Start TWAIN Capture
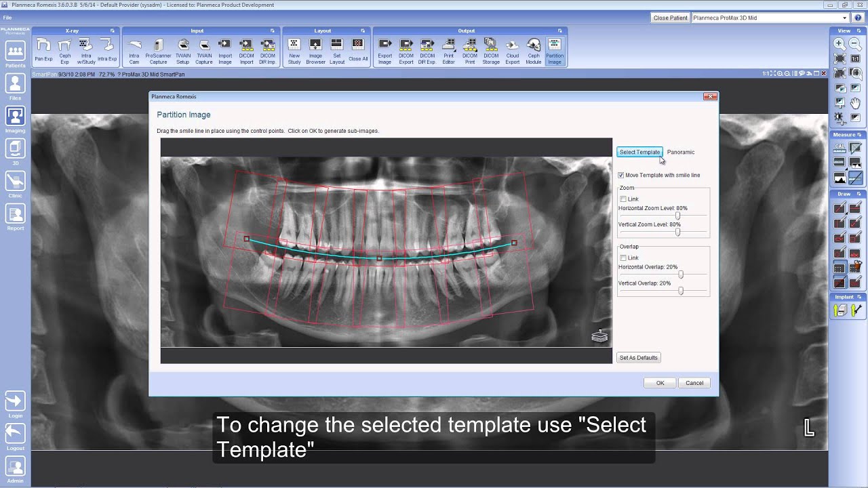Screen dimensions: 868x488 click(x=204, y=51)
